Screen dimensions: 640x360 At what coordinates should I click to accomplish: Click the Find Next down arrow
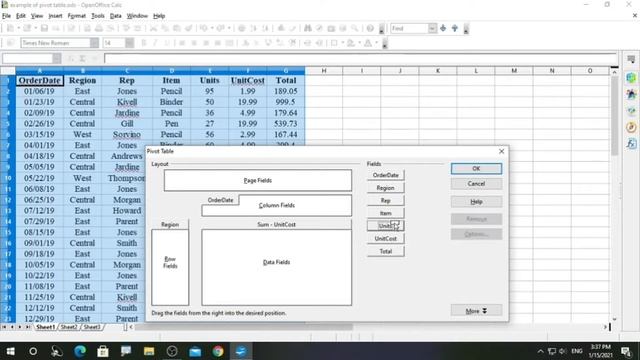point(443,28)
